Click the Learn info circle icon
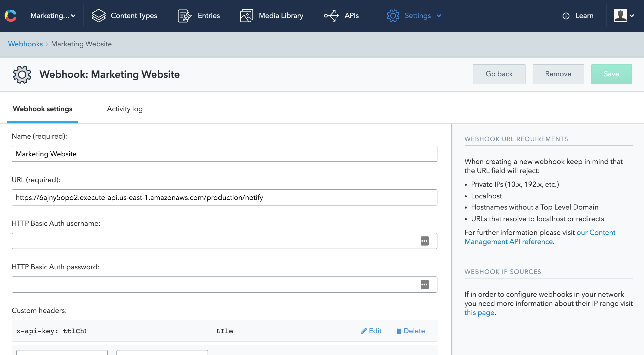 point(566,16)
